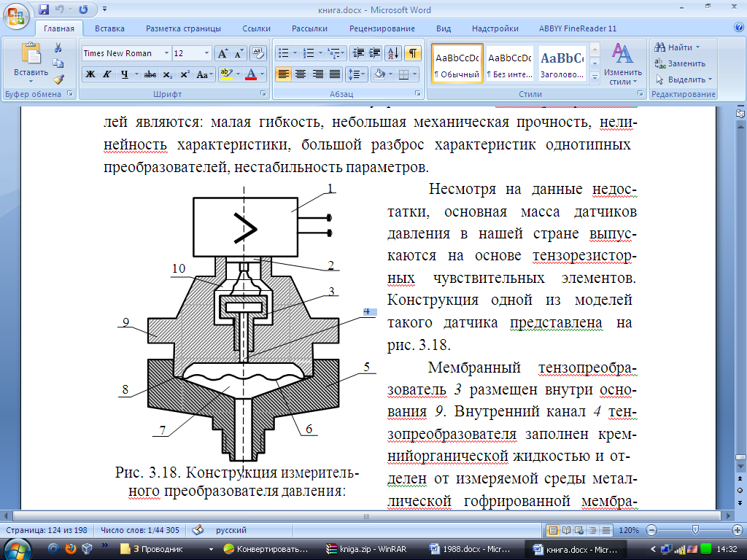Open the Times New Roman font dropdown
This screenshot has height=560, width=747.
(x=166, y=53)
